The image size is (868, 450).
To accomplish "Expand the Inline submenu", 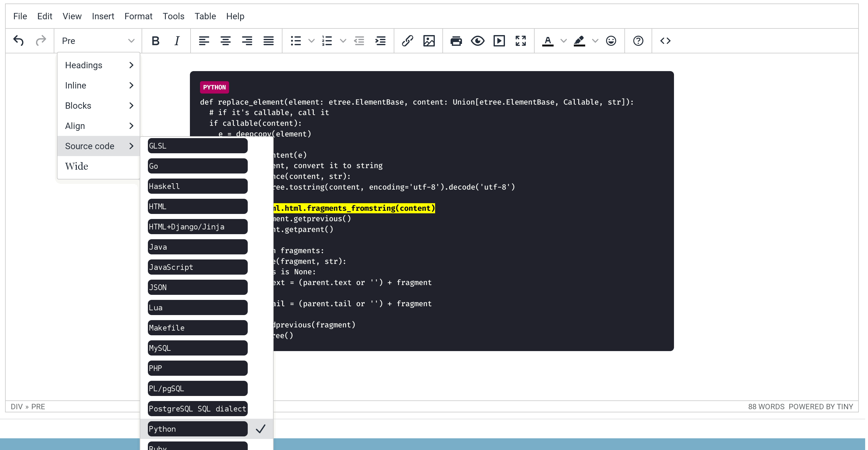I will coord(98,85).
